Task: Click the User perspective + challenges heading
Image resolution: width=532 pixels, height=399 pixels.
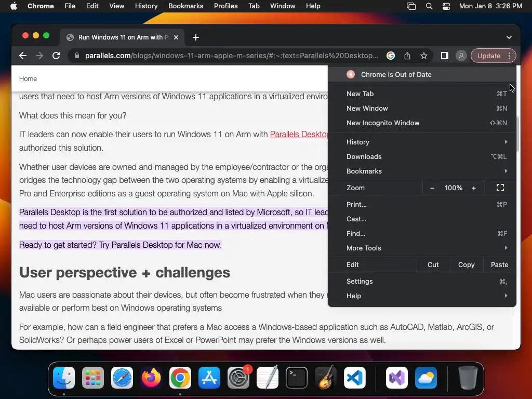Action: tap(125, 272)
